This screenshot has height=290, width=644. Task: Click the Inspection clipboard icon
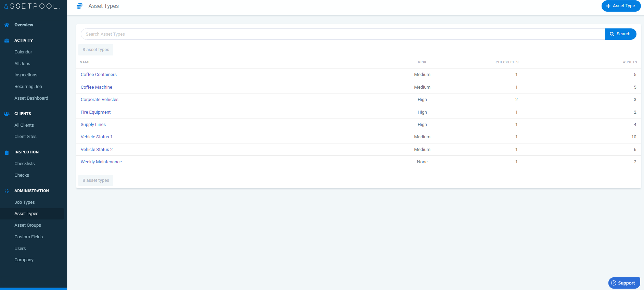pos(7,152)
